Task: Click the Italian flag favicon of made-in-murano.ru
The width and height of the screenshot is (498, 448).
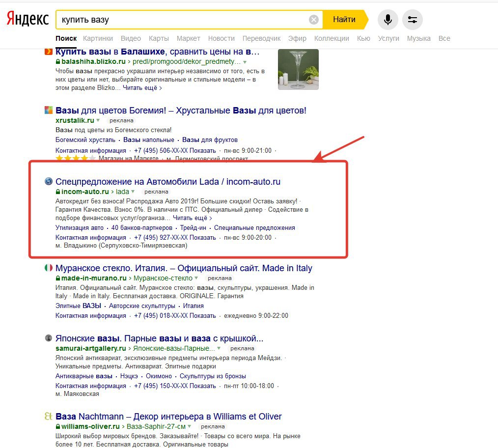Action: click(x=48, y=268)
